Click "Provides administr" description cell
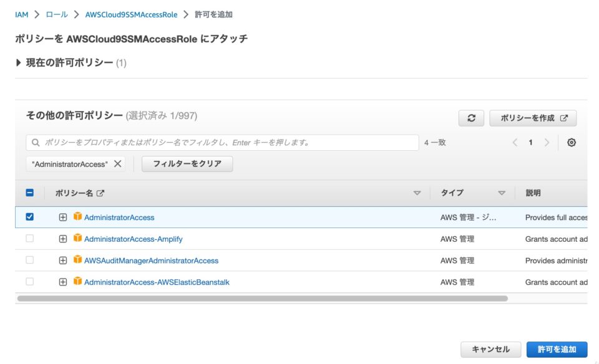This screenshot has height=364, width=599. point(556,261)
